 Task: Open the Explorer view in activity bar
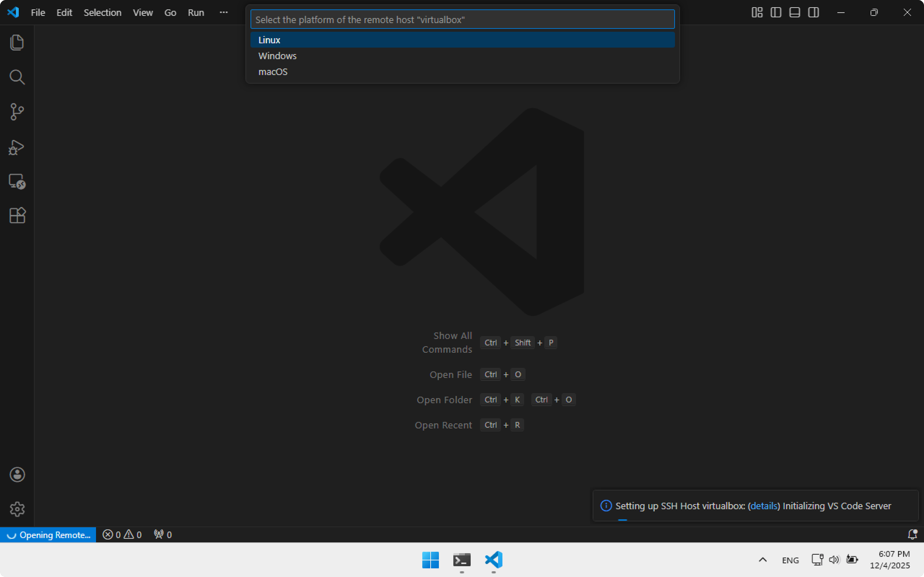click(17, 42)
